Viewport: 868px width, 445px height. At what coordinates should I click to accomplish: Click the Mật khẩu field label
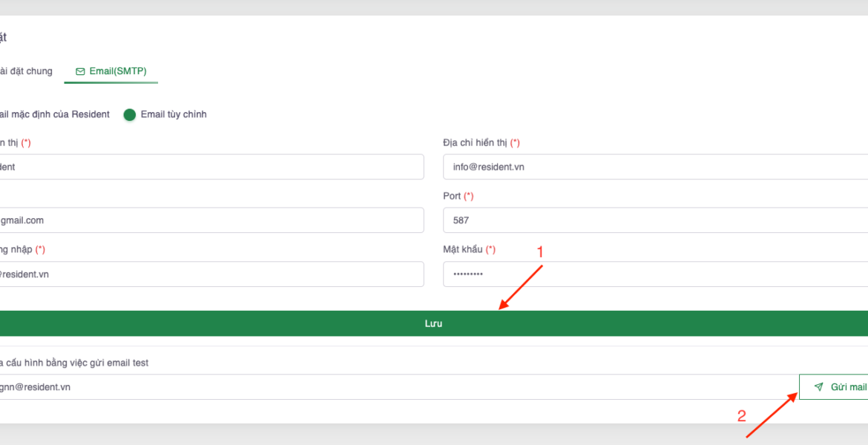click(x=464, y=250)
